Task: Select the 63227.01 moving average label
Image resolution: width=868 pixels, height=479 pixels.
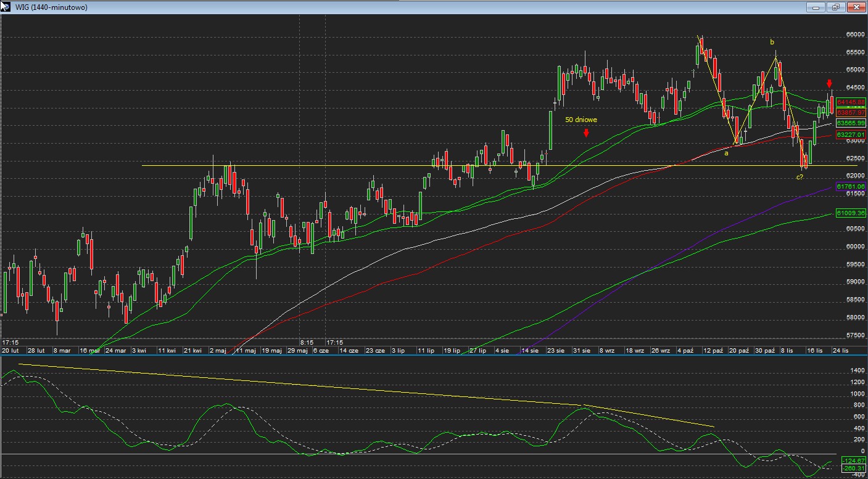Action: coord(851,134)
